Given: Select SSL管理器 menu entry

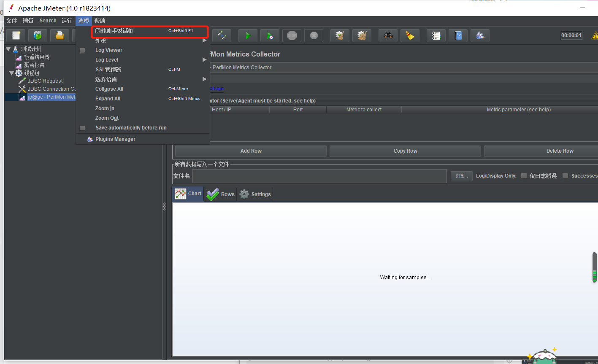Looking at the screenshot, I should 143,70.
